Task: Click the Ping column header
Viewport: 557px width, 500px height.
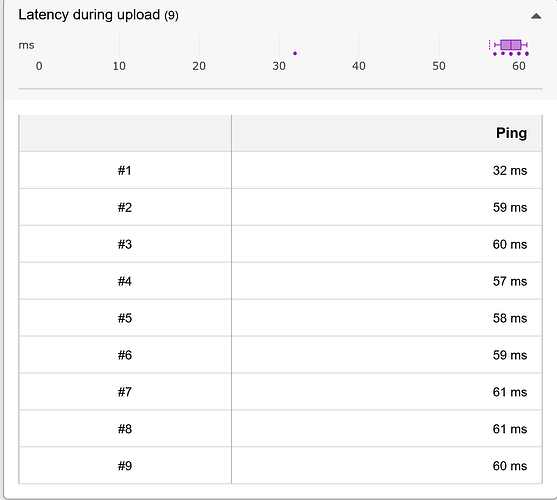Action: (x=511, y=133)
